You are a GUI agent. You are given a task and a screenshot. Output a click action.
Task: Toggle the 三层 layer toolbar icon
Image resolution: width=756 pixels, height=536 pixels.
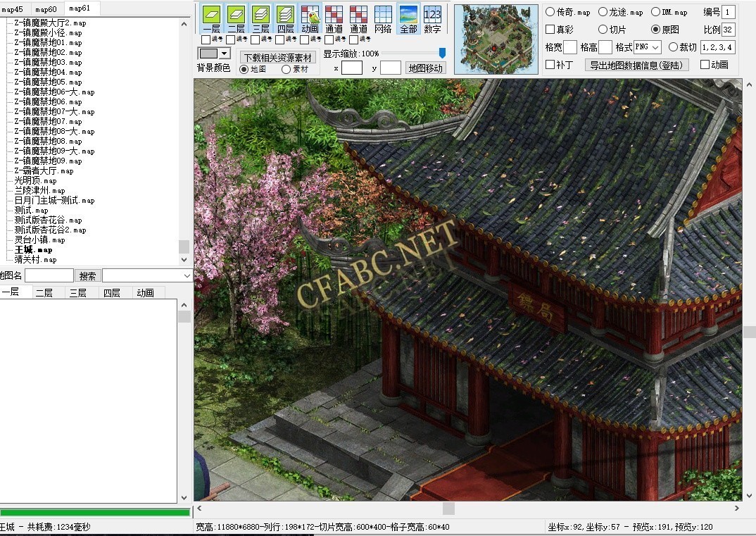pos(260,19)
